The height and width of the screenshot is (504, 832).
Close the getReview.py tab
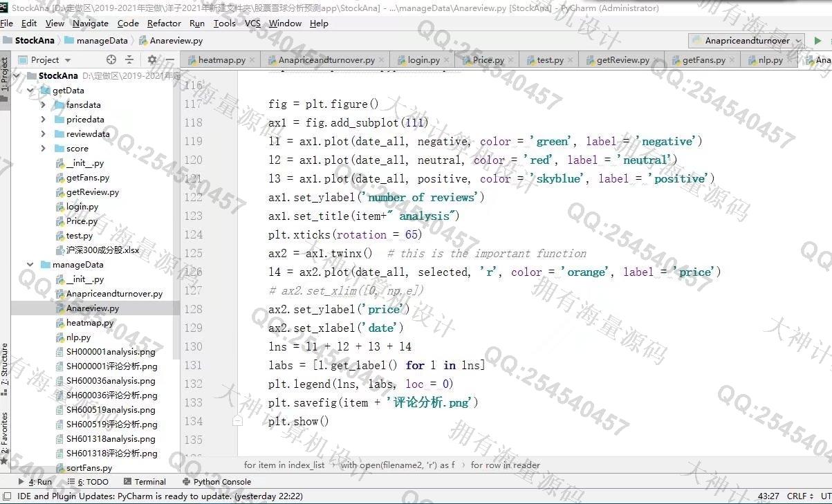[x=656, y=60]
